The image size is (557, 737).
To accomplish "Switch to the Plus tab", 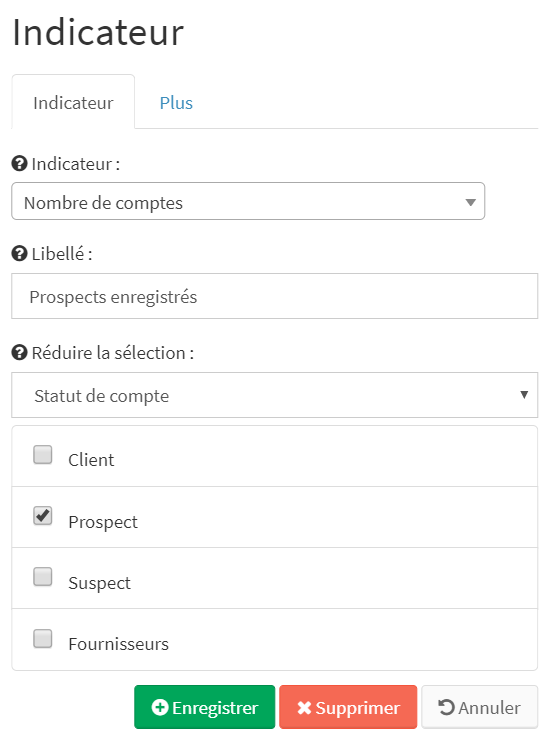I will click(176, 102).
